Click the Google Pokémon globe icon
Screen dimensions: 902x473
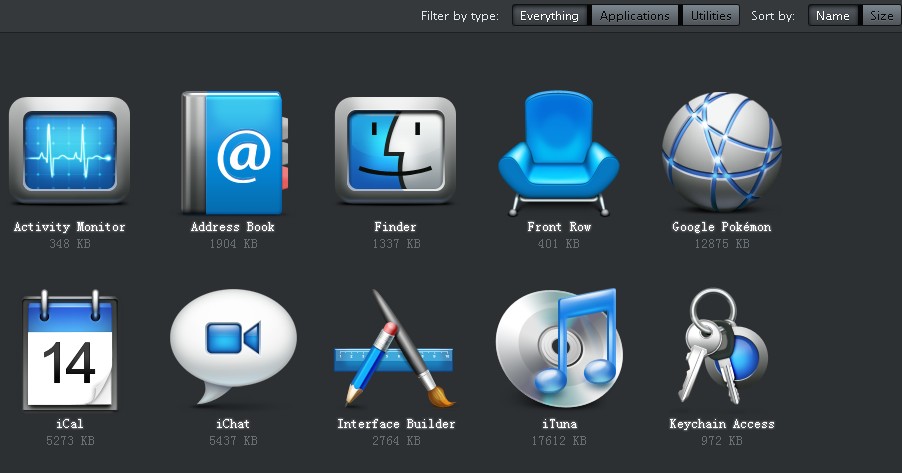pos(721,151)
